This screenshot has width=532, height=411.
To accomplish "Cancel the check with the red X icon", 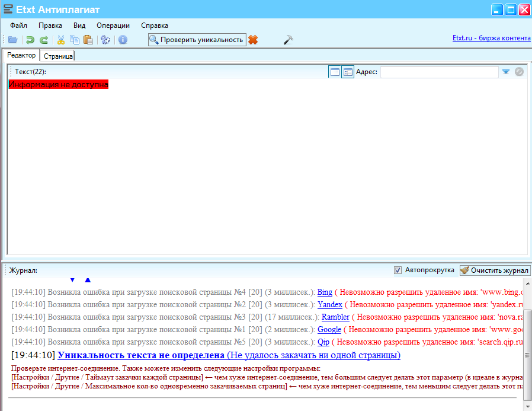I will [x=253, y=40].
